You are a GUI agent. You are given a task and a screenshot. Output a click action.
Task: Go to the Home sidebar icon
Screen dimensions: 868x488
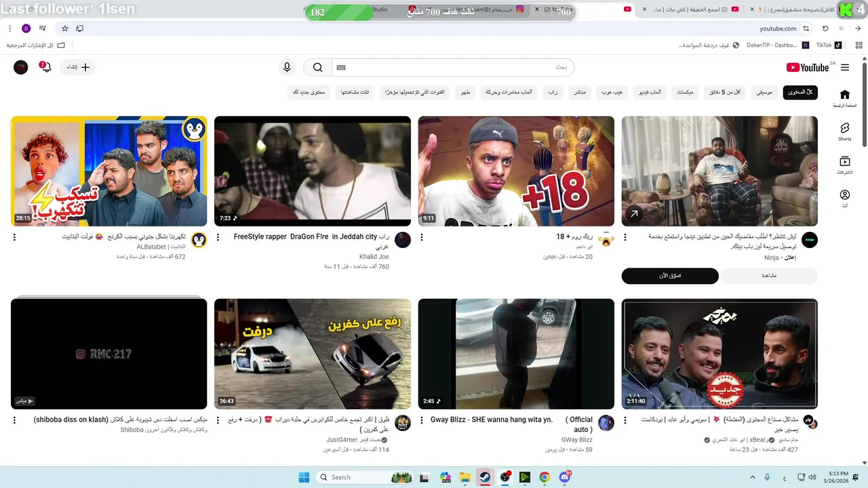tap(844, 98)
